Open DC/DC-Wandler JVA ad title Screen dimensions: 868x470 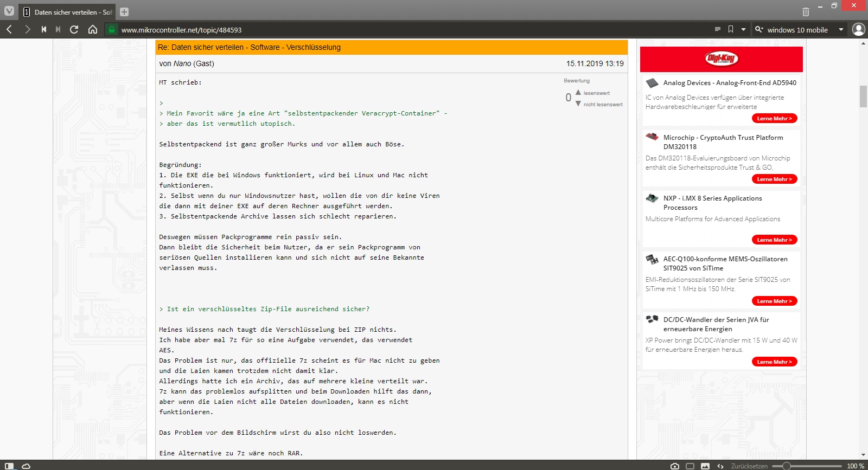716,324
